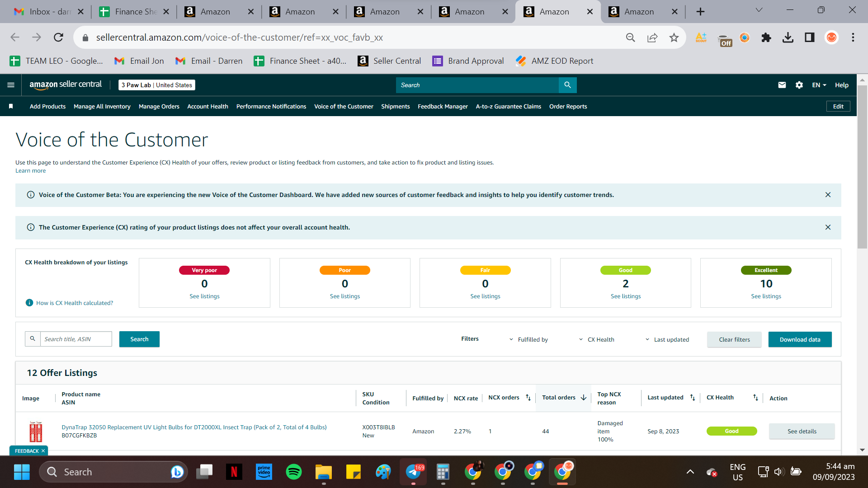Open File Explorer from the taskbar
This screenshot has width=868, height=488.
[324, 472]
